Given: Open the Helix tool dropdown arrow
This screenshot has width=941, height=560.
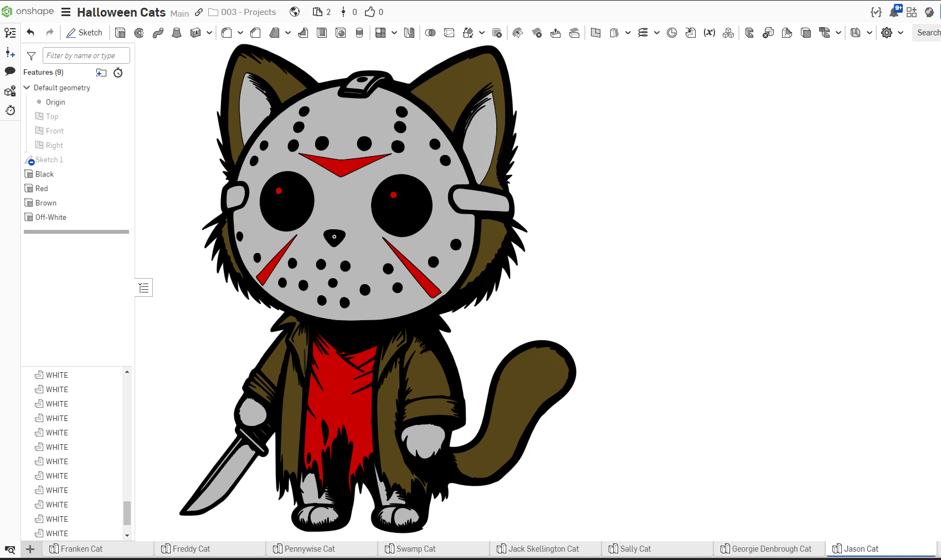Looking at the screenshot, I should (657, 33).
